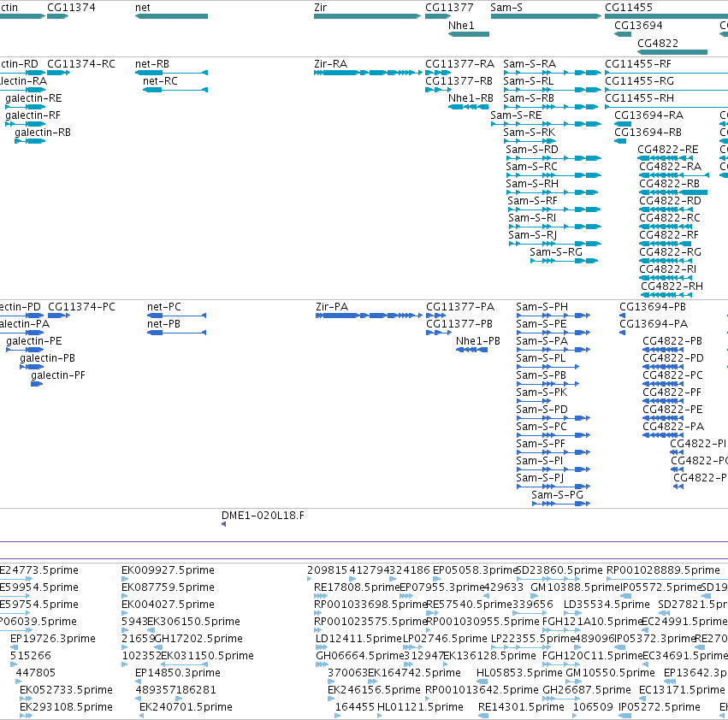Click the Sam-S-PG protein label
Screen dimensions: 728x720
tap(557, 495)
